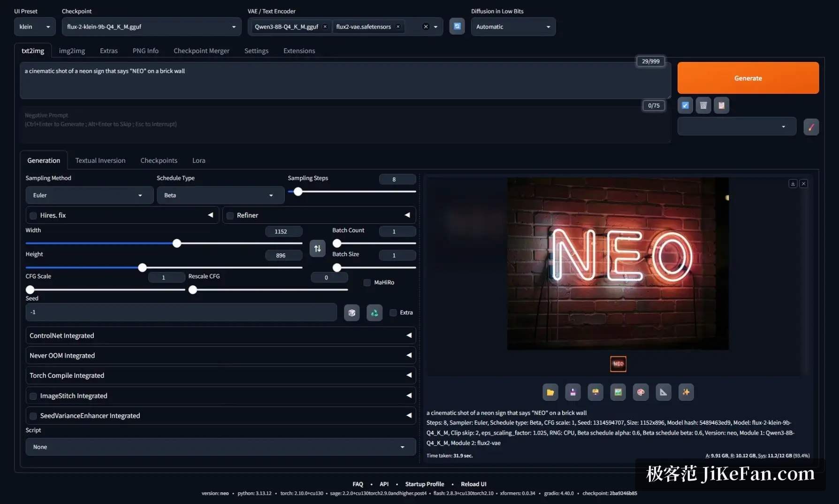Viewport: 839px width, 504px height.
Task: Open the Script dropdown showing None
Action: click(x=221, y=447)
